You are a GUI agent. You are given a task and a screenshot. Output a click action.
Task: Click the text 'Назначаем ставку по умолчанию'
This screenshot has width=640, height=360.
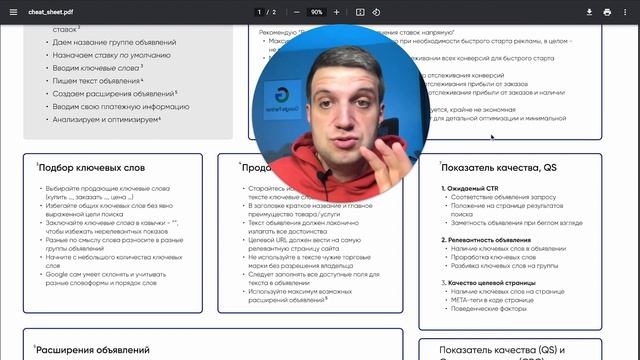click(x=111, y=55)
